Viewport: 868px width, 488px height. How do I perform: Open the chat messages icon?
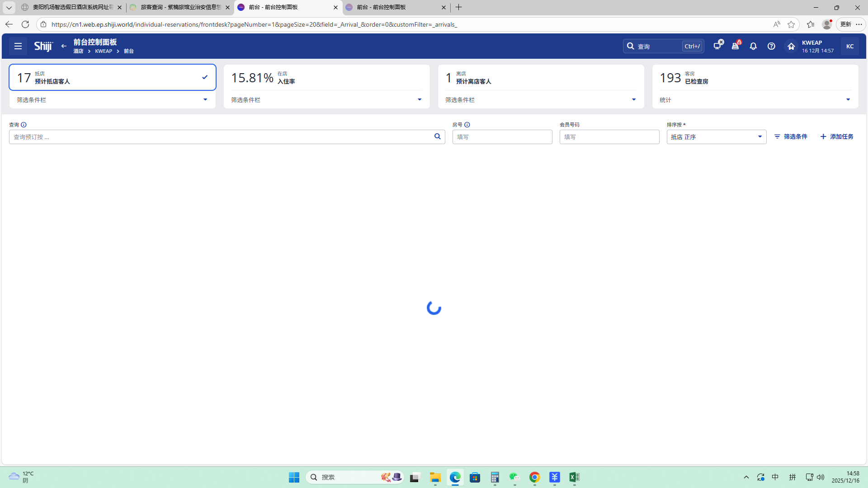pos(717,46)
